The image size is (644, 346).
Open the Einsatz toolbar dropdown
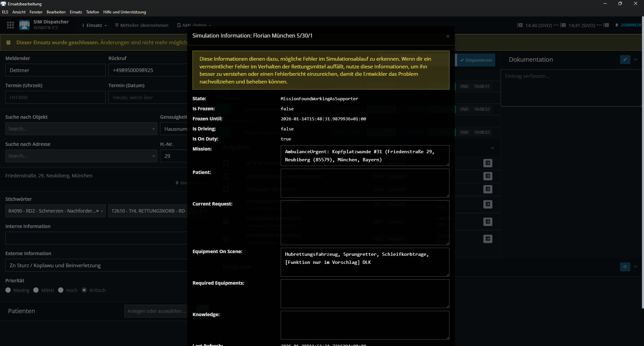coord(95,25)
